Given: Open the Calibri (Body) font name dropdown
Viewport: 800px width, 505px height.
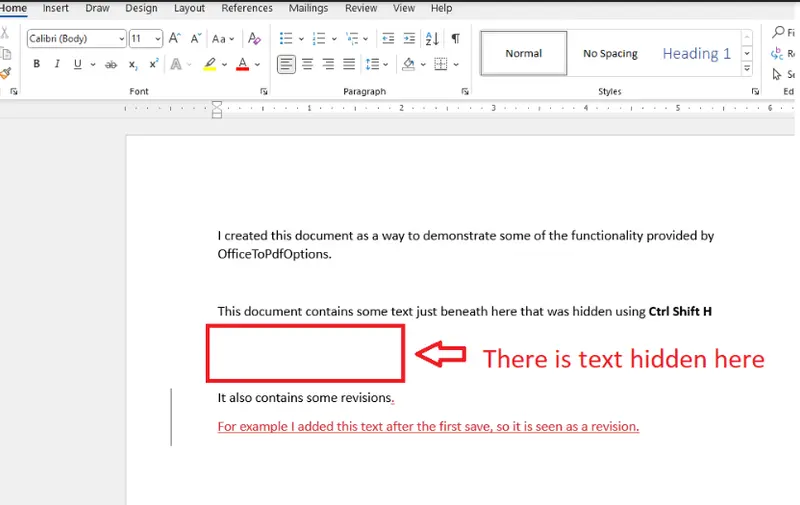Looking at the screenshot, I should point(121,39).
